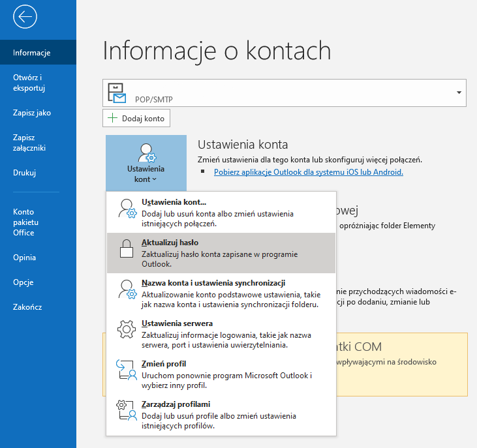Image resolution: width=477 pixels, height=448 pixels.
Task: Choose Ustawienia serwera from the menu
Action: [x=221, y=334]
